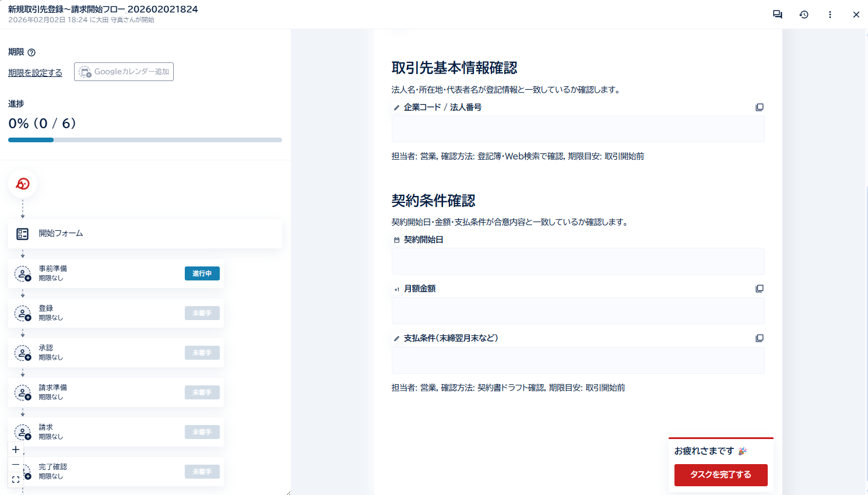Assign user icon for 請求
This screenshot has width=868, height=495.
pyautogui.click(x=23, y=432)
